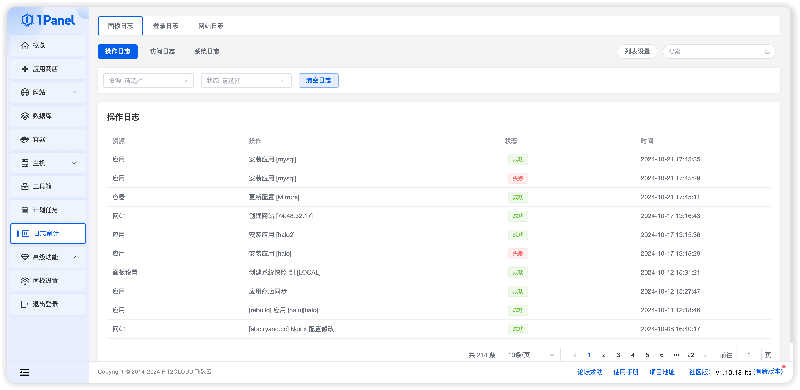Click the 1Panel logo

click(x=48, y=20)
